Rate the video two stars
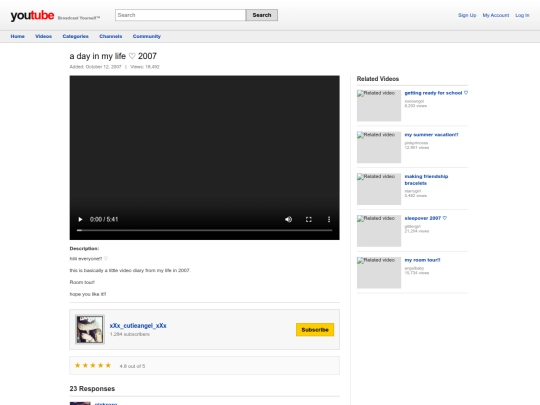This screenshot has width=540, height=405. 85,365
